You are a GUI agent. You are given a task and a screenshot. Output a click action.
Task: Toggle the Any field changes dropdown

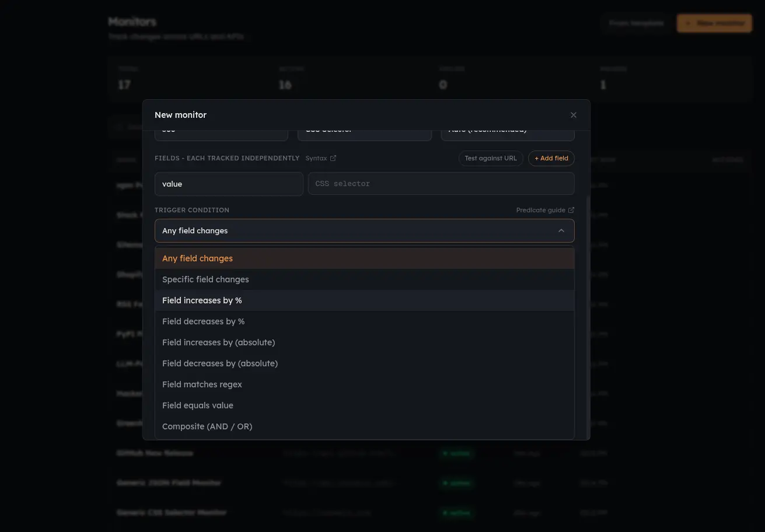coord(365,231)
